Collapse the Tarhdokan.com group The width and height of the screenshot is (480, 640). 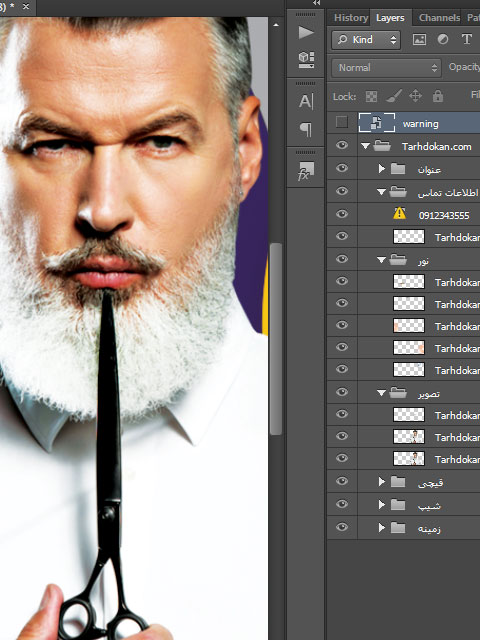click(x=365, y=146)
